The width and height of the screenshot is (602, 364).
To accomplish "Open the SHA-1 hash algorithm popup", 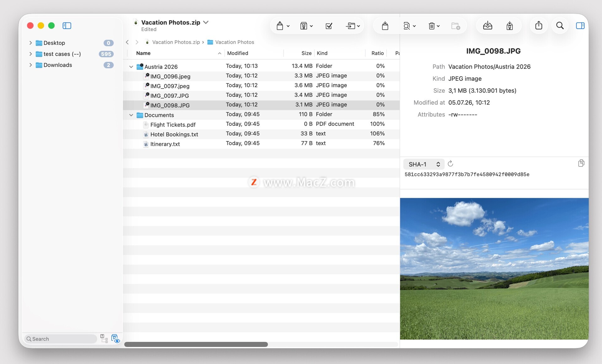I will 424,164.
